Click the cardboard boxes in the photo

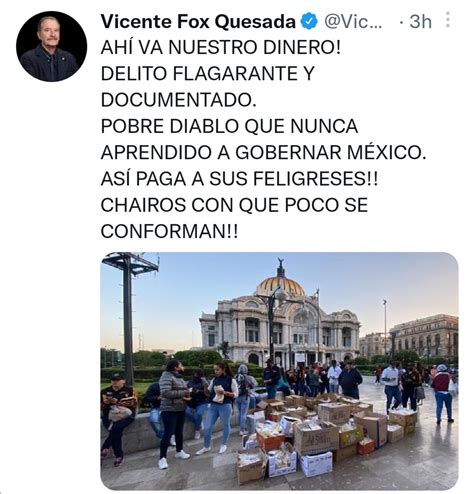[325, 432]
